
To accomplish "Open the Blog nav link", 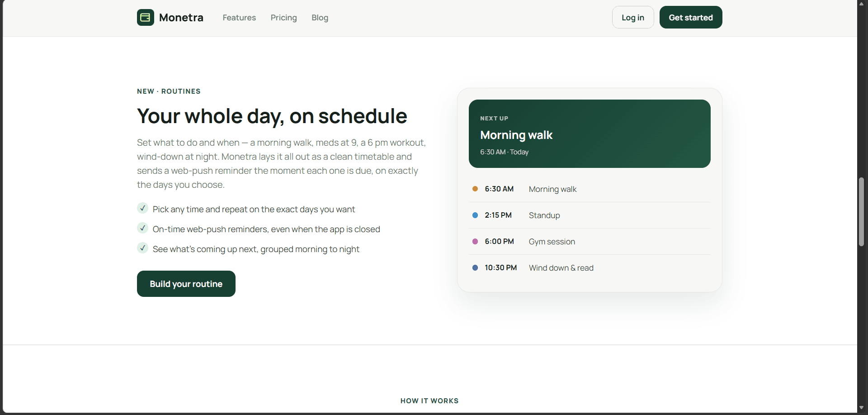I will 320,18.
